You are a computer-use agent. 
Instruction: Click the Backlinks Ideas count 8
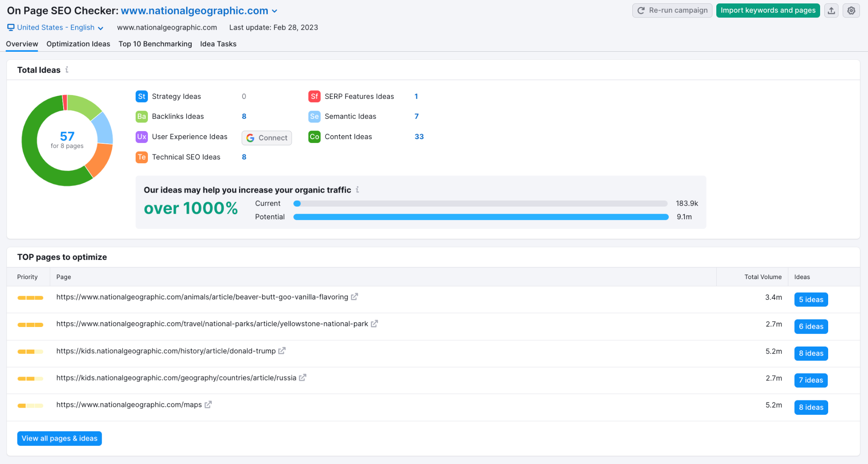click(x=244, y=116)
